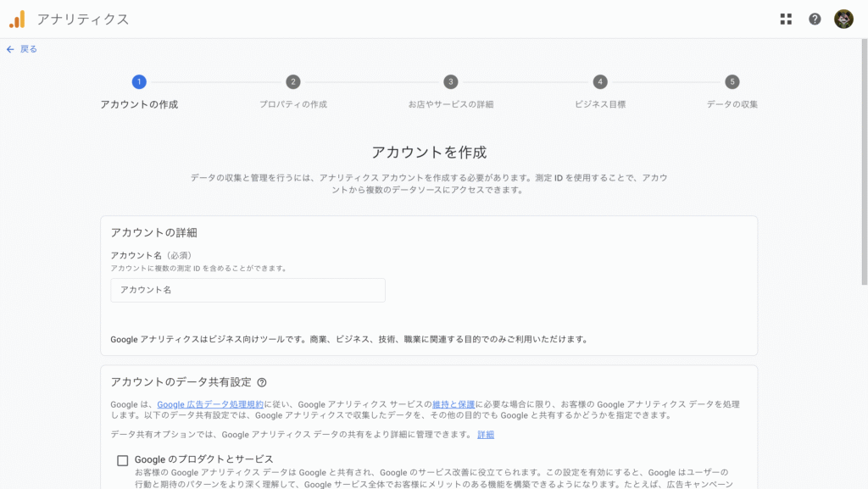Click the Google アナリティクスはビジネス向けツールです notice
The width and height of the screenshot is (868, 489).
coord(349,339)
